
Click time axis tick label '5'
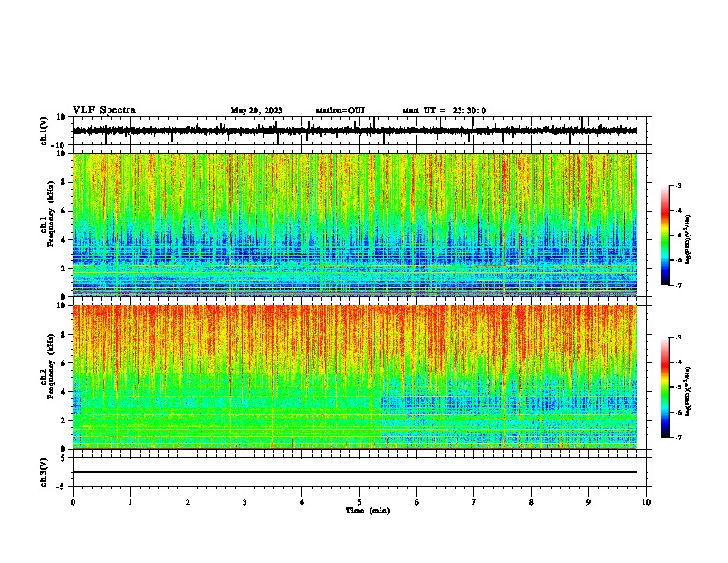pyautogui.click(x=359, y=502)
